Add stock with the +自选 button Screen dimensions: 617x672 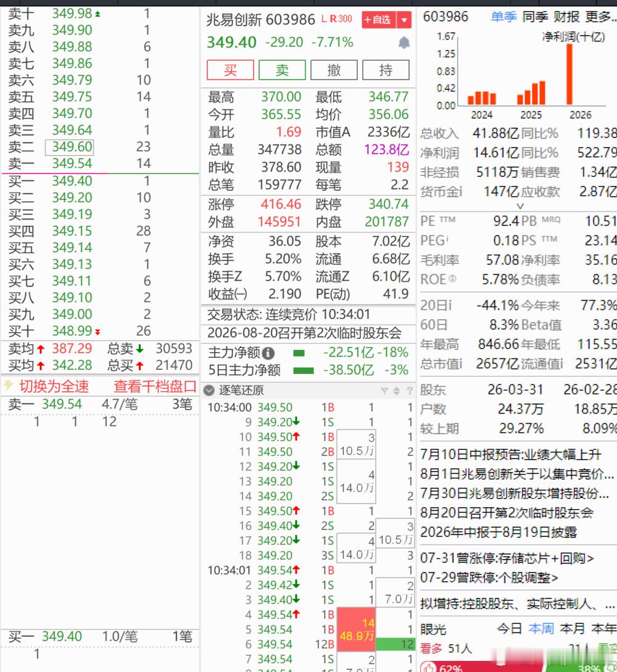[378, 20]
